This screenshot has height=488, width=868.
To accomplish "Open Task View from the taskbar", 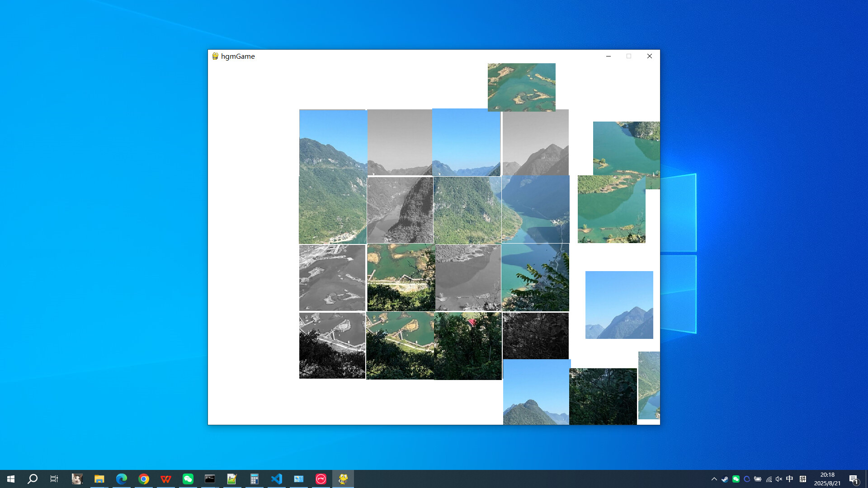I will point(54,479).
